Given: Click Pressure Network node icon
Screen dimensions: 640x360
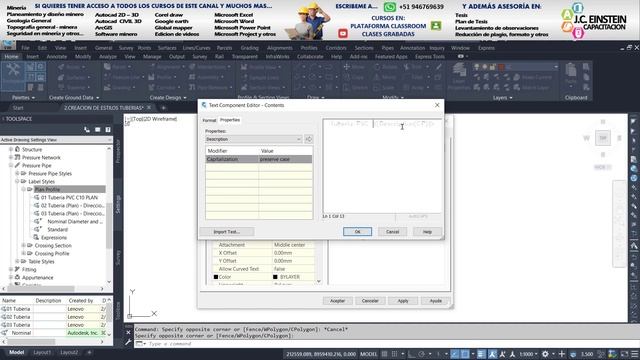Looking at the screenshot, I should pos(17,157).
